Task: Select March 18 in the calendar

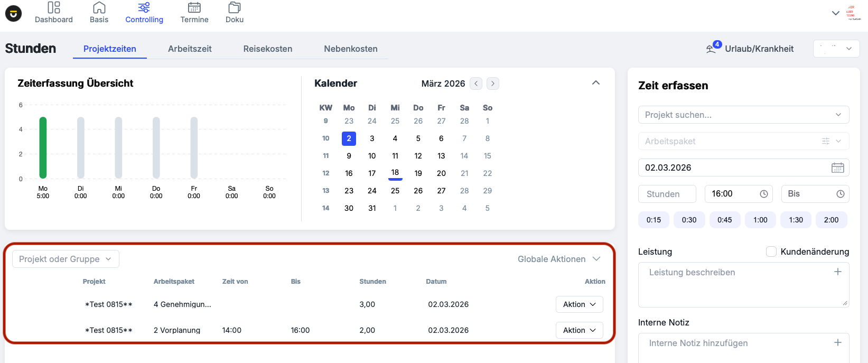Action: point(395,173)
